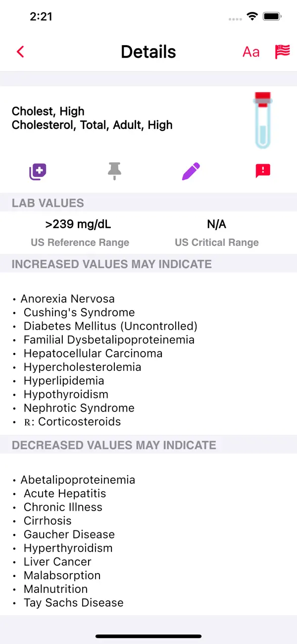Open the Hypothyroidism list entry
This screenshot has height=644, width=297.
pos(66,394)
